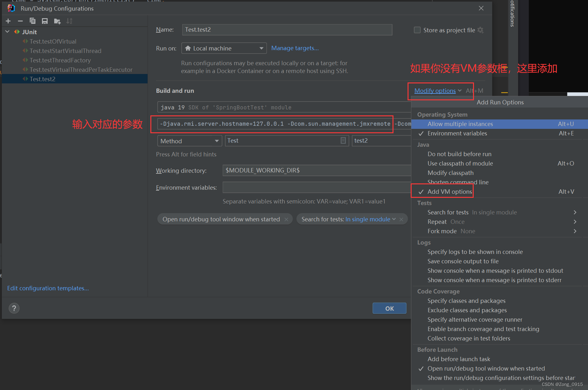Open the java 19 SDK selector
This screenshot has height=390, width=588.
[284, 107]
